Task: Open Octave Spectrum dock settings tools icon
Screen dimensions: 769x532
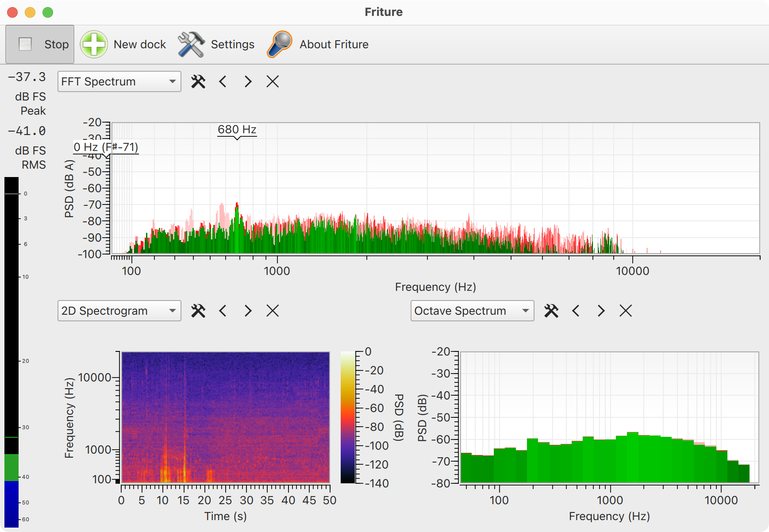Action: coord(551,311)
